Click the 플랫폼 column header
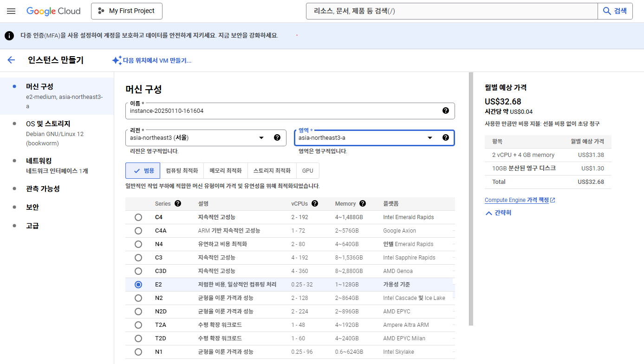 coord(391,203)
